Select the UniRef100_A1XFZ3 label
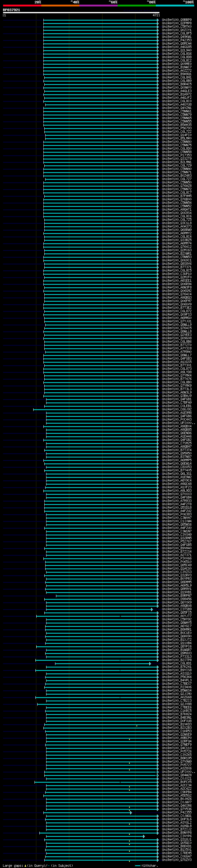This screenshot has height=868, width=197. point(176,487)
